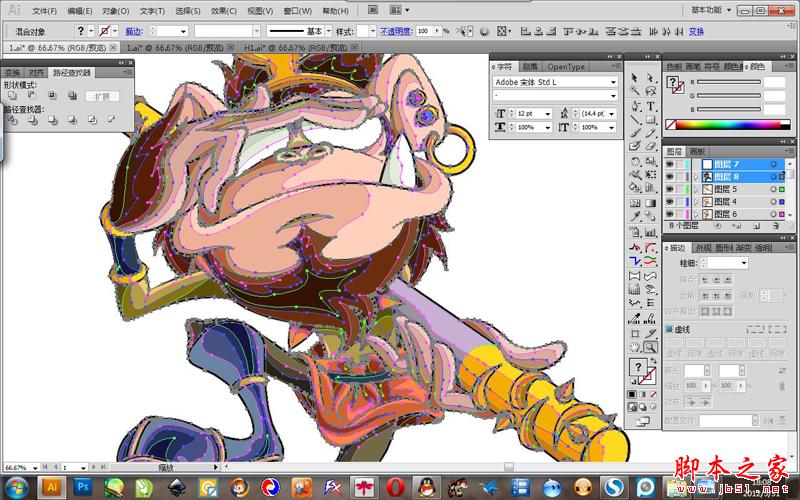Open stroke weight 粗细 dropdown in Stroke panel
This screenshot has width=800, height=500.
click(x=744, y=263)
